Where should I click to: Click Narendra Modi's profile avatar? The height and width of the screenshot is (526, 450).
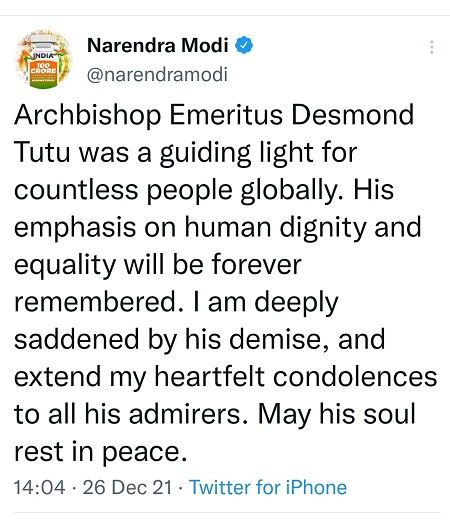tap(44, 59)
